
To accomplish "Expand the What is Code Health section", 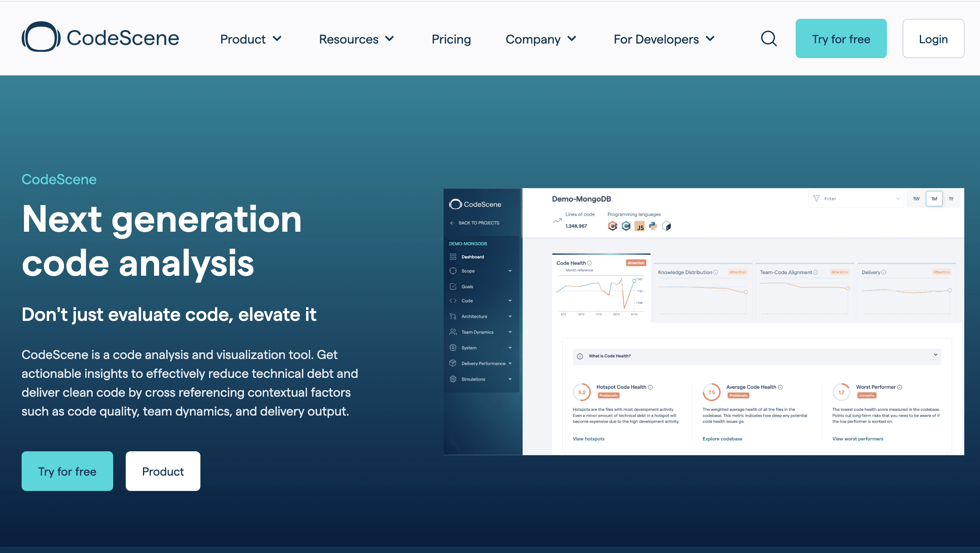I will coord(757,357).
